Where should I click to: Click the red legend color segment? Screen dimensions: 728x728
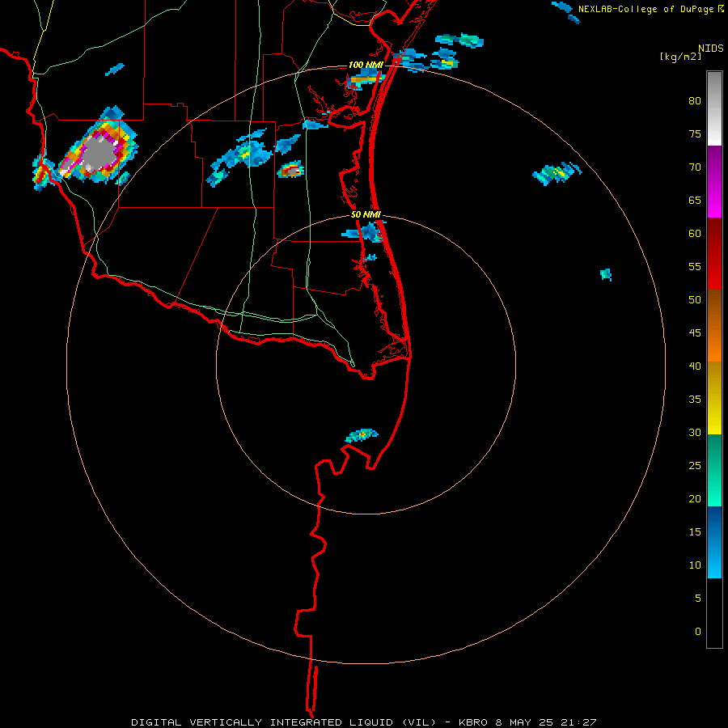pos(714,253)
